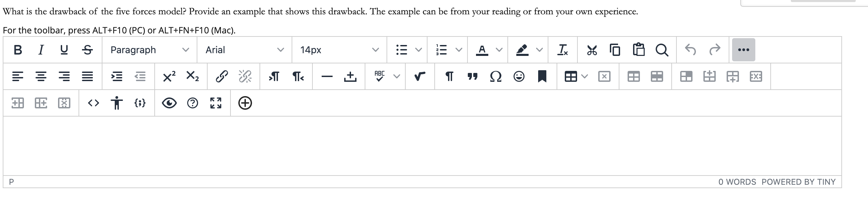Format selection as blockquote
The image size is (868, 212).
473,76
